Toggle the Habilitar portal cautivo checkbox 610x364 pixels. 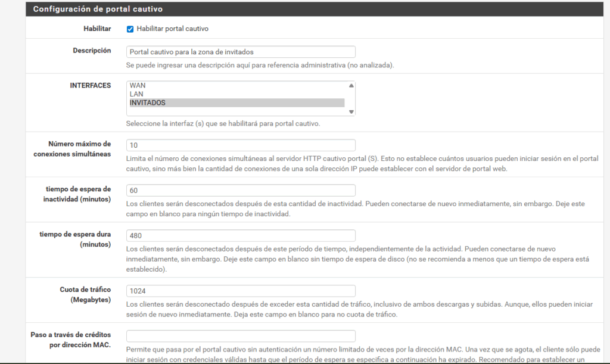click(130, 29)
